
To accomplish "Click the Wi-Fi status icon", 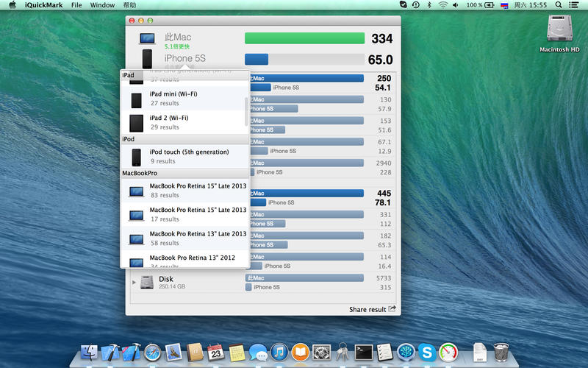I will click(x=443, y=5).
